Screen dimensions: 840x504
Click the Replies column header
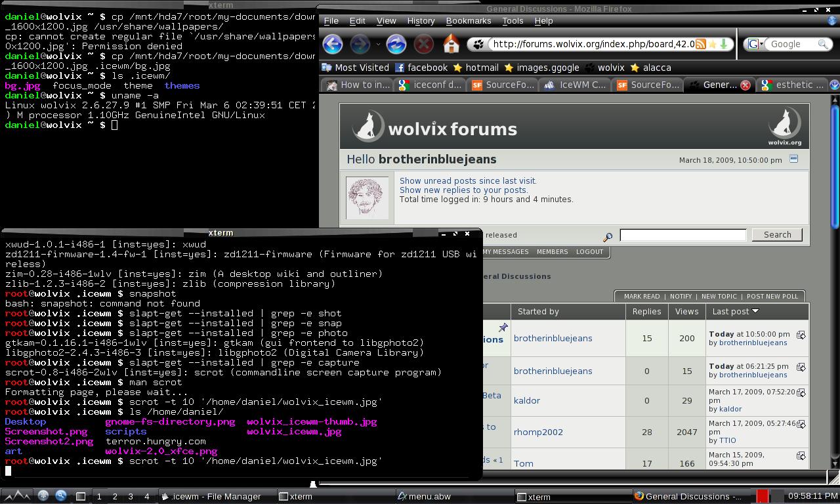646,311
